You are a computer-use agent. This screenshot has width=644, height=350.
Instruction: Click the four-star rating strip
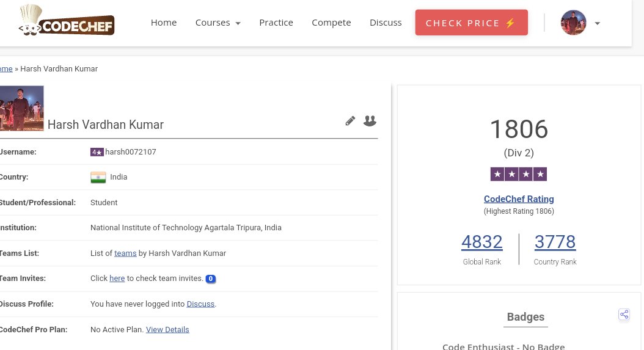(519, 174)
